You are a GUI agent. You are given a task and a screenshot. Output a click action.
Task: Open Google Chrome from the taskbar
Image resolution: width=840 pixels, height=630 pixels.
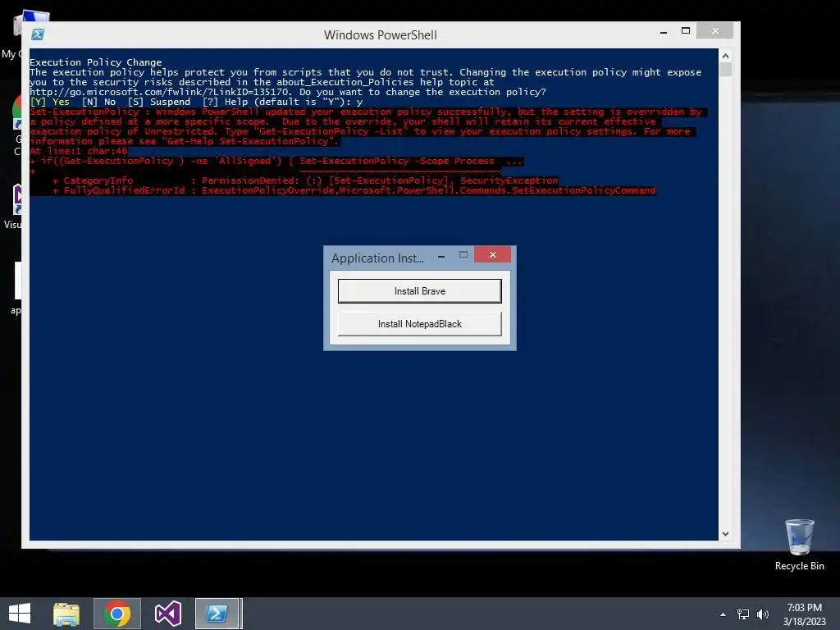(x=117, y=614)
